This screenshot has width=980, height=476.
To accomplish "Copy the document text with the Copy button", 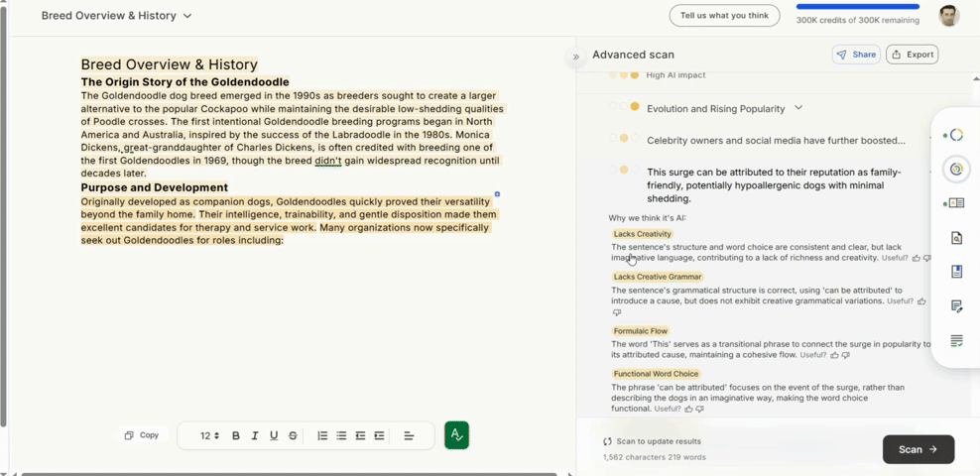I will click(x=142, y=435).
